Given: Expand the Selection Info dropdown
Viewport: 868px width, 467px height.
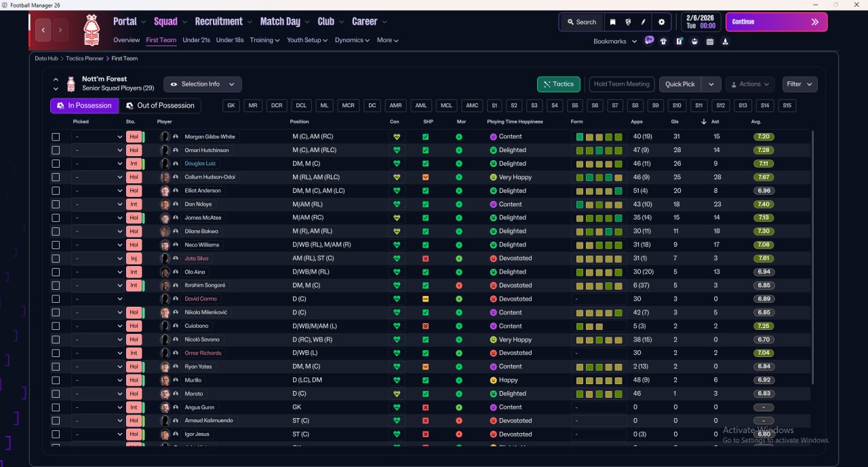Looking at the screenshot, I should tap(203, 84).
